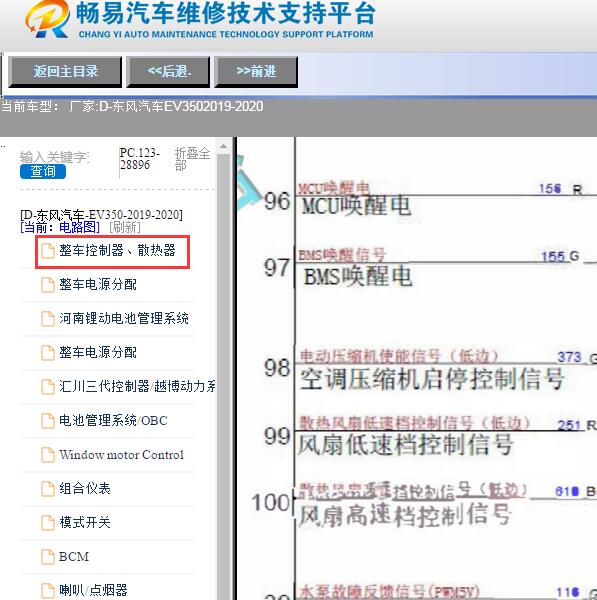Go back with the <<后退 button

[168, 72]
